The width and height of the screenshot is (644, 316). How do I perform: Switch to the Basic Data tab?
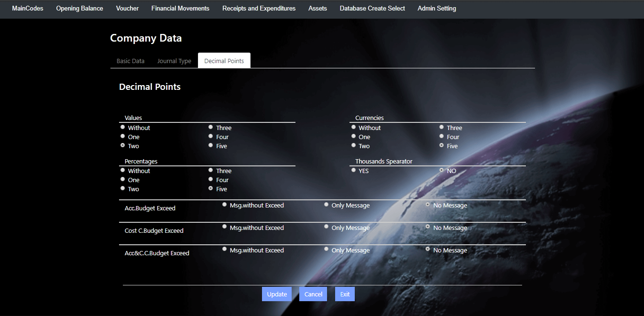tap(131, 61)
